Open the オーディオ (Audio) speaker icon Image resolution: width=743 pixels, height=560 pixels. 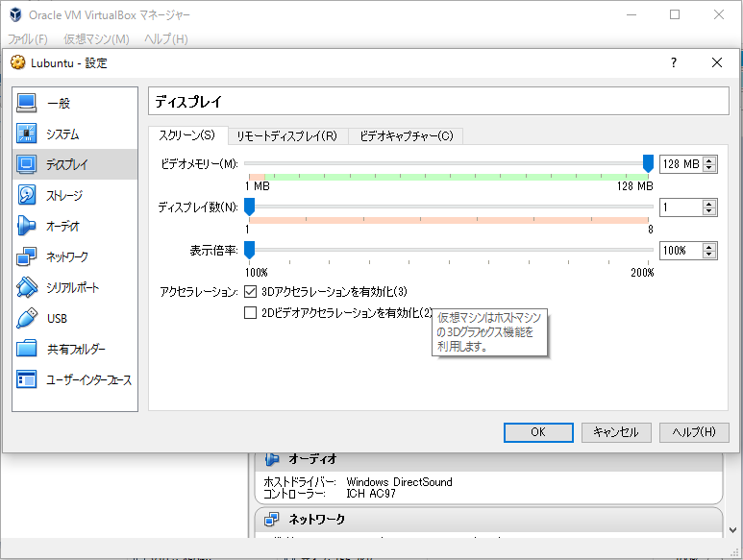click(27, 226)
